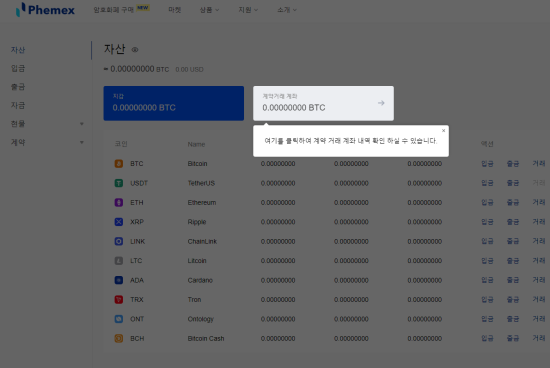Click the XRP coin icon
The image size is (550, 368).
tap(119, 222)
